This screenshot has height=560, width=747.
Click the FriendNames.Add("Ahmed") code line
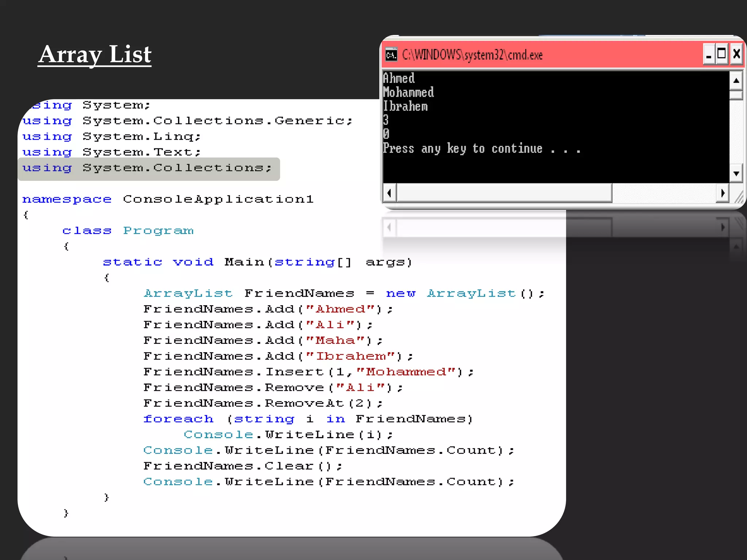pos(268,309)
